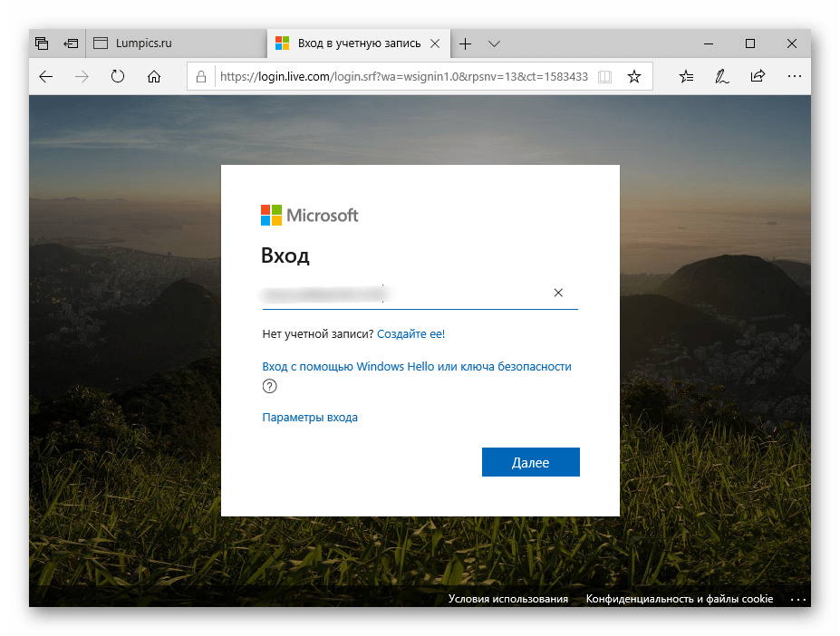Open the Favorites hub icon

pos(686,77)
